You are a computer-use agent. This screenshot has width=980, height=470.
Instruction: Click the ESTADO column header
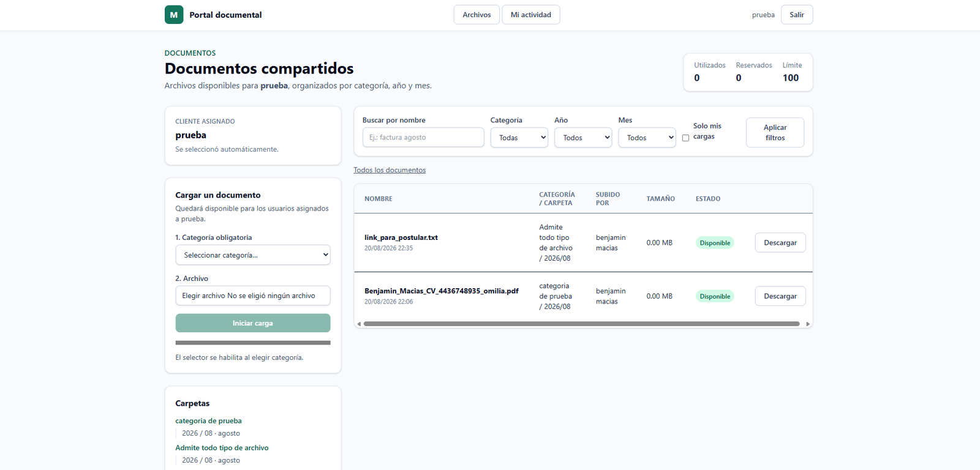point(708,199)
